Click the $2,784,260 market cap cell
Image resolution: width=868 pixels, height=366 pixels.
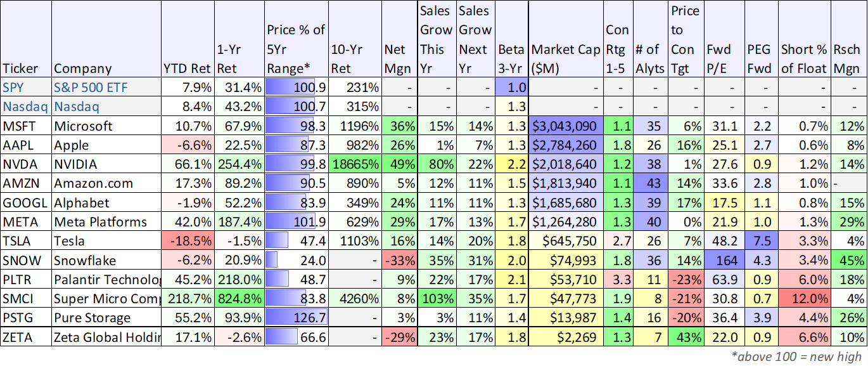tap(565, 145)
